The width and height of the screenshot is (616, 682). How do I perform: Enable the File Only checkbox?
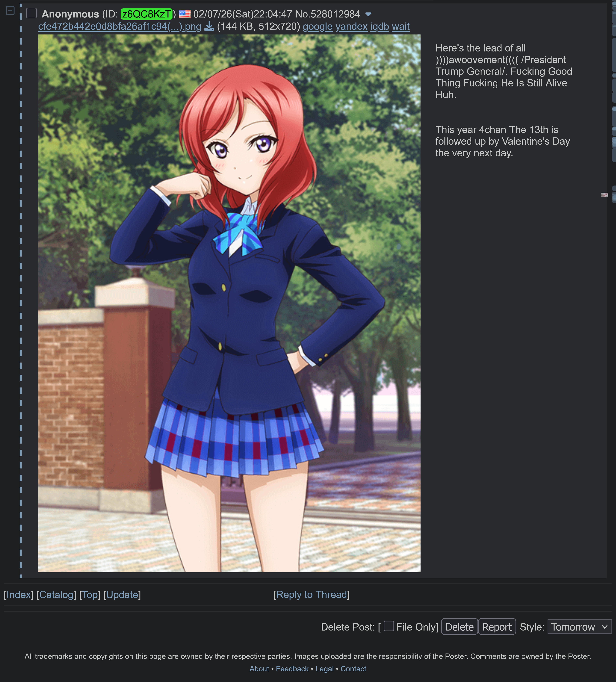389,626
